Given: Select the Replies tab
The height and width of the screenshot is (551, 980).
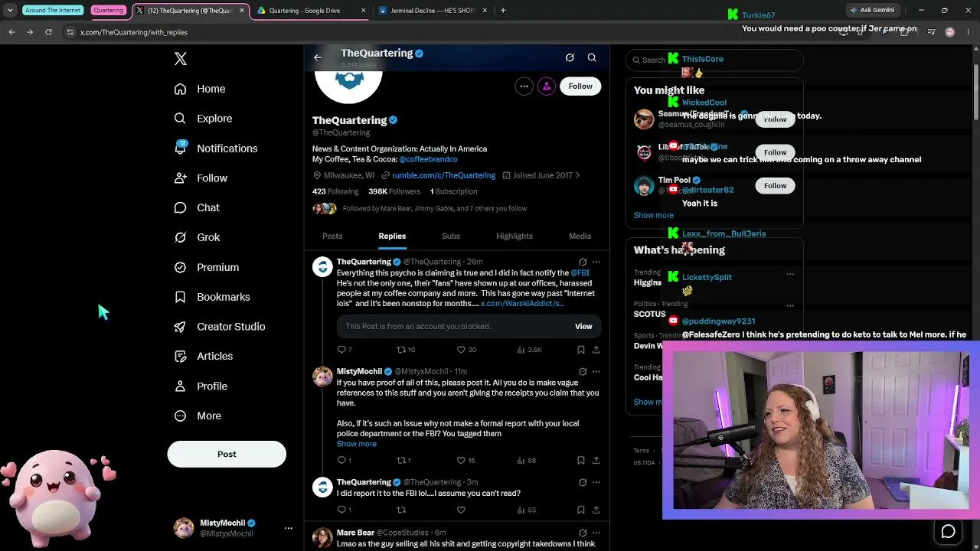Looking at the screenshot, I should click(392, 236).
